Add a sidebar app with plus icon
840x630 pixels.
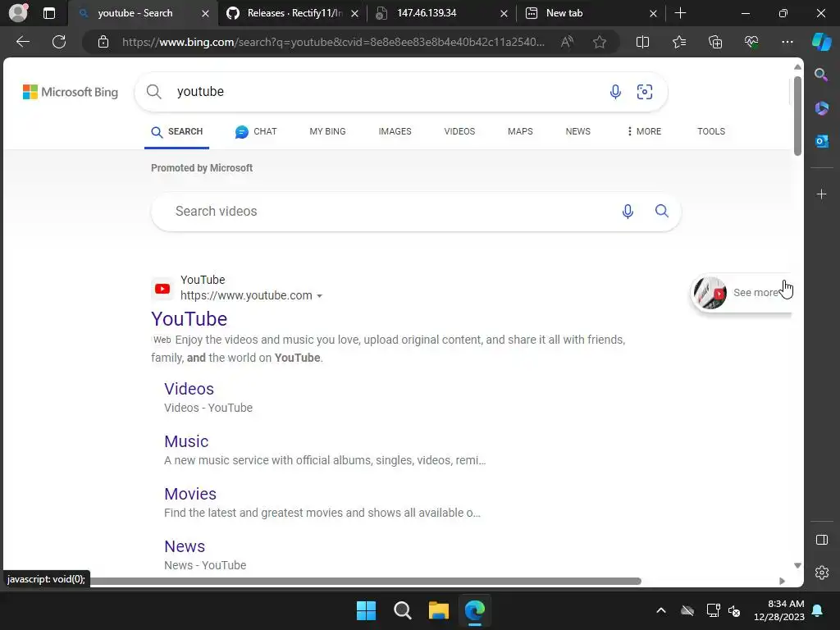(821, 194)
